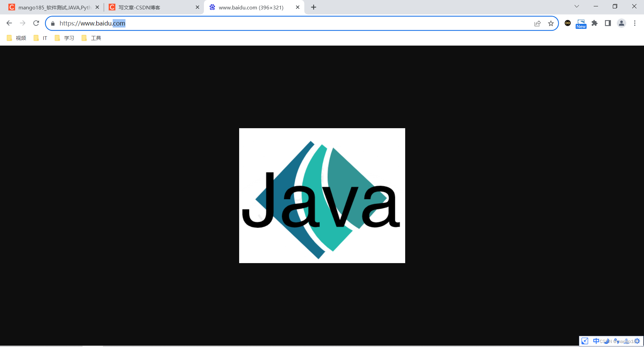Close the mango185 tab
The image size is (644, 347).
(97, 7)
